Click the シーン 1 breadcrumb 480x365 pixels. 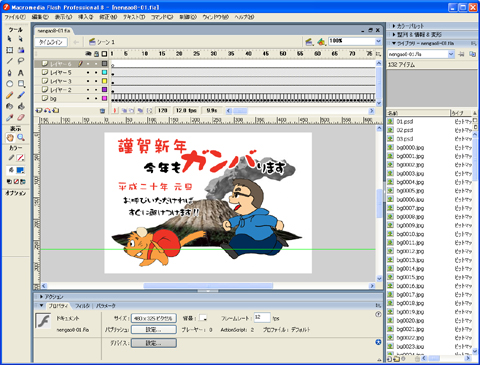[x=102, y=42]
